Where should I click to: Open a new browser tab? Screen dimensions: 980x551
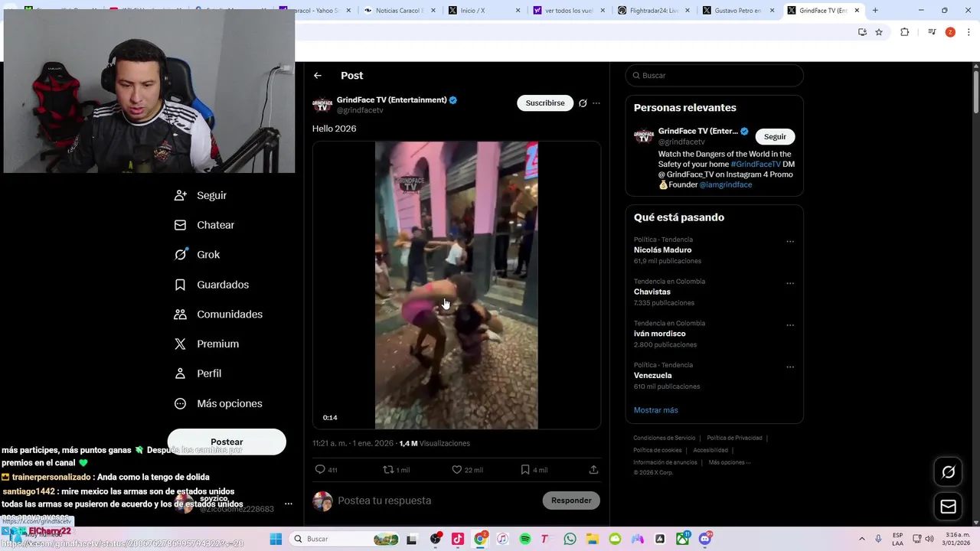pos(875,11)
